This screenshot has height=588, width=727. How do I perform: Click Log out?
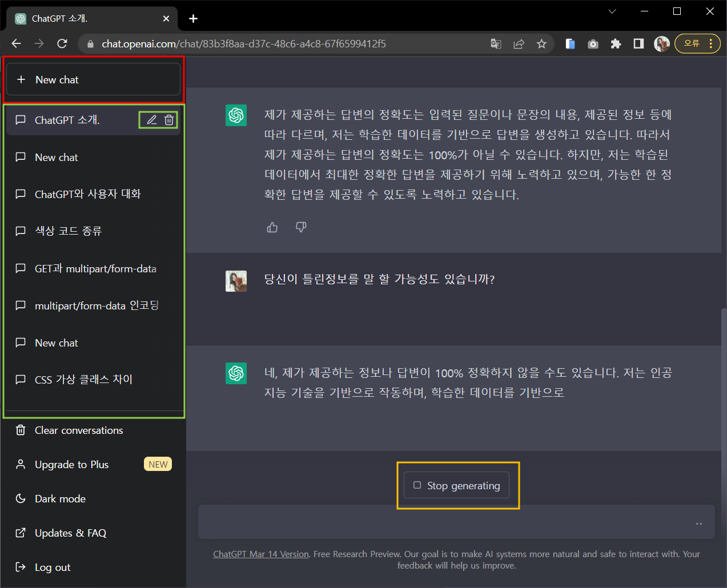click(x=93, y=567)
